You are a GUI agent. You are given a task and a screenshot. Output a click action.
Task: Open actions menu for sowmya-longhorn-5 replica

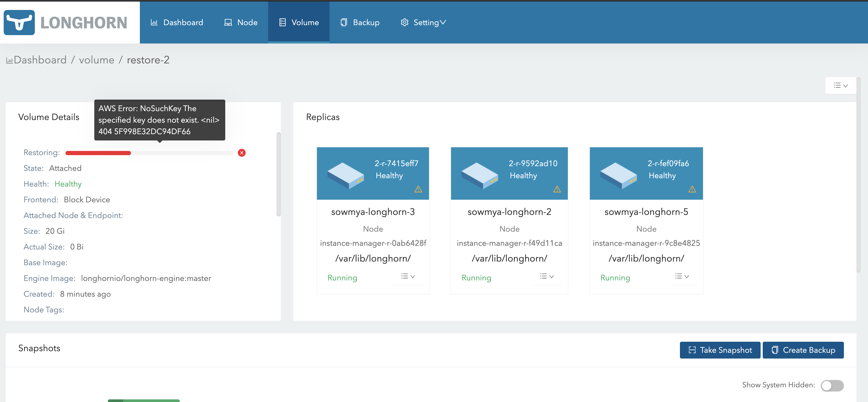click(x=682, y=276)
